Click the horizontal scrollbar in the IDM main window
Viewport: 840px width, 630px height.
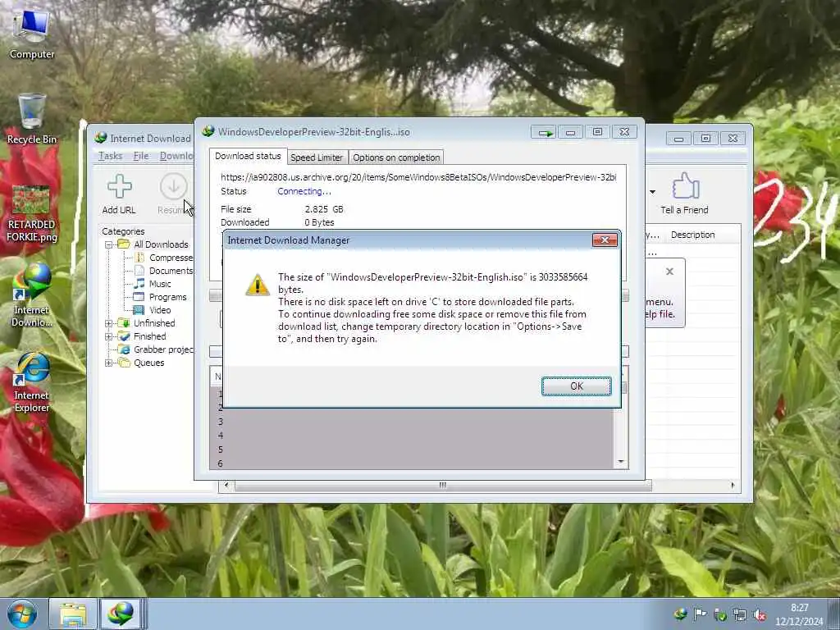coord(442,486)
